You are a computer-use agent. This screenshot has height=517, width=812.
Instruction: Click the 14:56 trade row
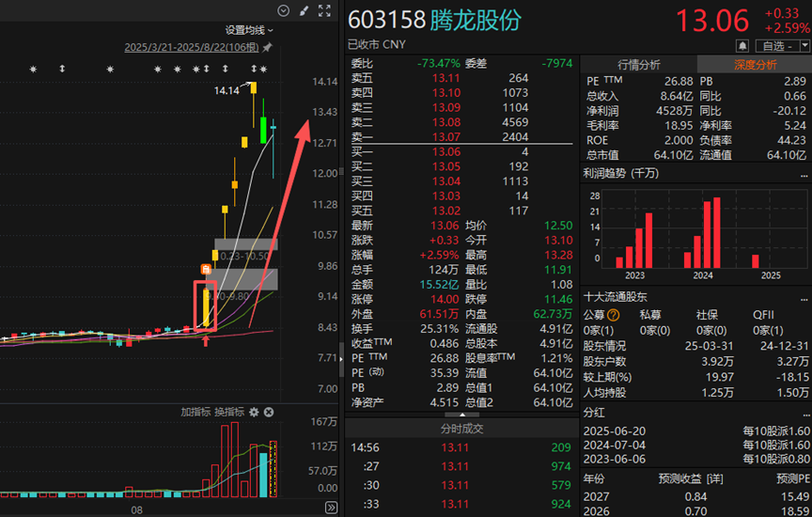pyautogui.click(x=461, y=447)
